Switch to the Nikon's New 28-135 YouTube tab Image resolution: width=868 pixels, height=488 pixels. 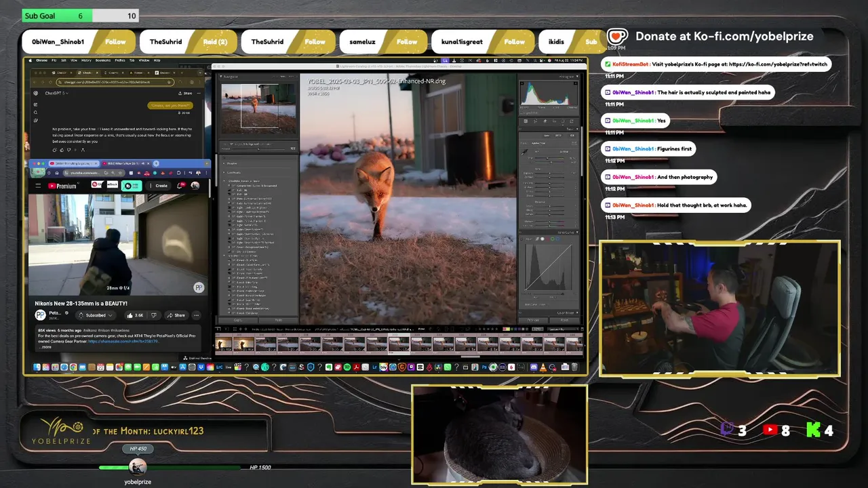point(126,163)
